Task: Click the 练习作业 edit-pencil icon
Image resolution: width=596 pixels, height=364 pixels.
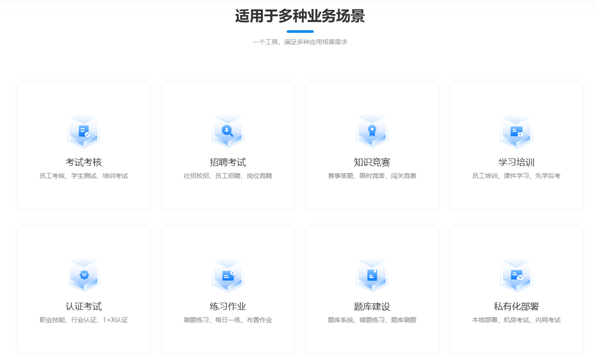Action: [x=228, y=275]
